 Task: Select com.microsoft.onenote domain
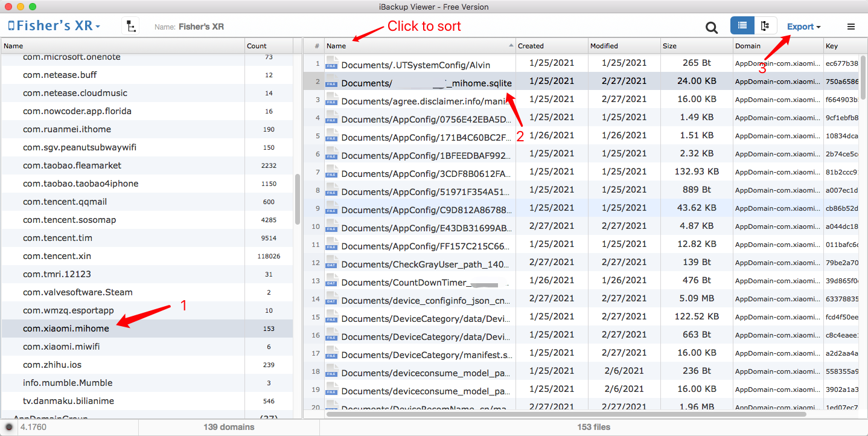147,57
